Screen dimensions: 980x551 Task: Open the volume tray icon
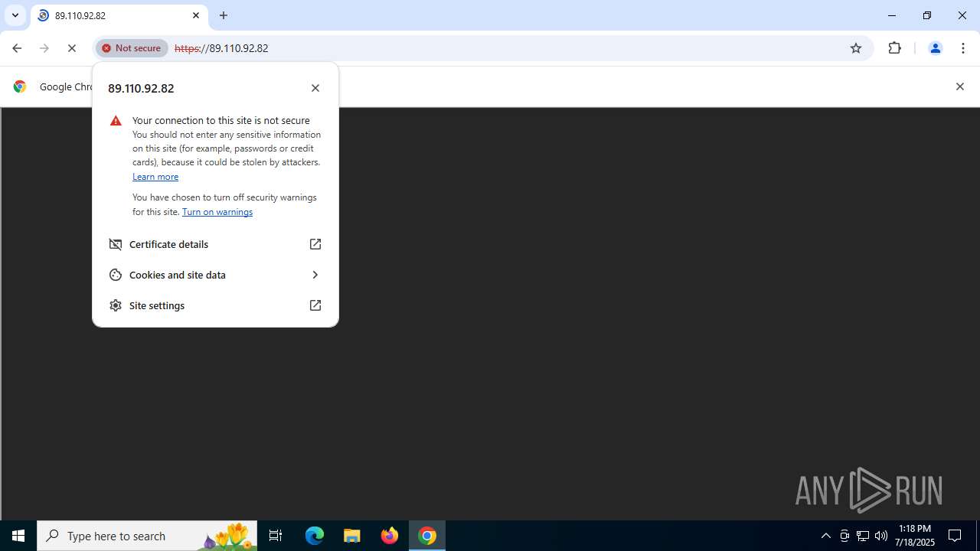click(x=881, y=536)
